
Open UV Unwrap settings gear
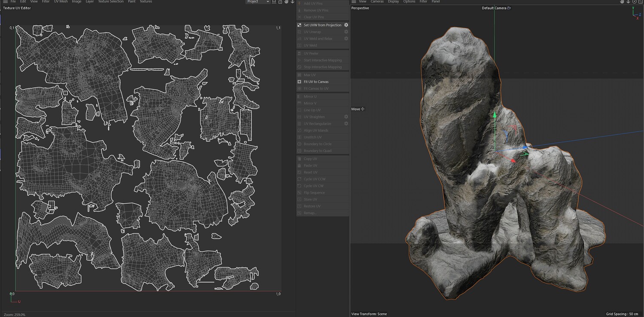pos(346,32)
